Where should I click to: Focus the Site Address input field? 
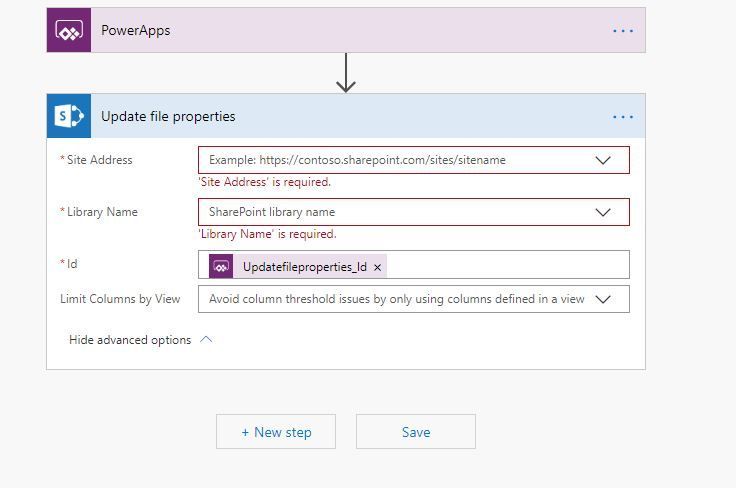(414, 160)
